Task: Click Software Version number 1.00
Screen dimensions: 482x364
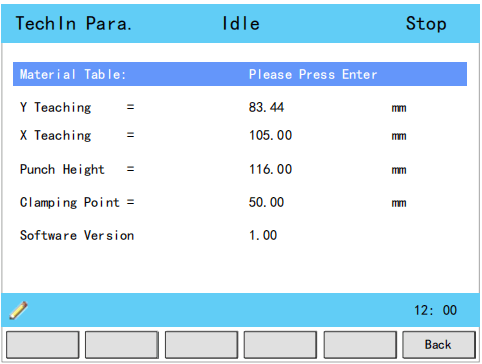Action: [x=263, y=235]
